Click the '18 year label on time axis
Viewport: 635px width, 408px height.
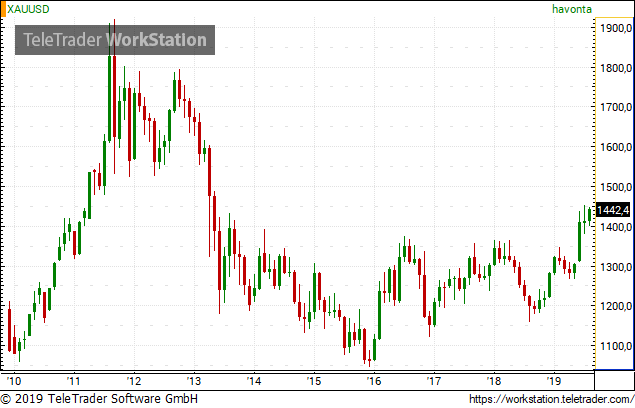(494, 381)
